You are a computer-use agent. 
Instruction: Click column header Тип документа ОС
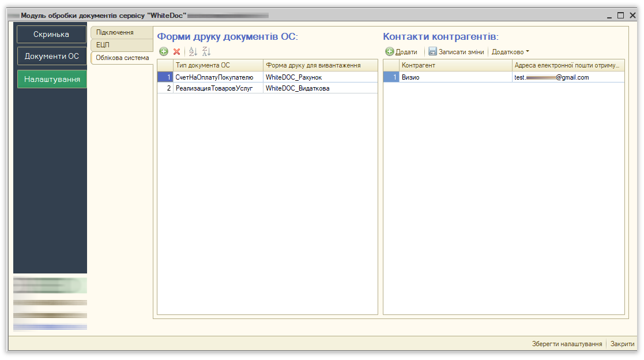click(x=218, y=65)
